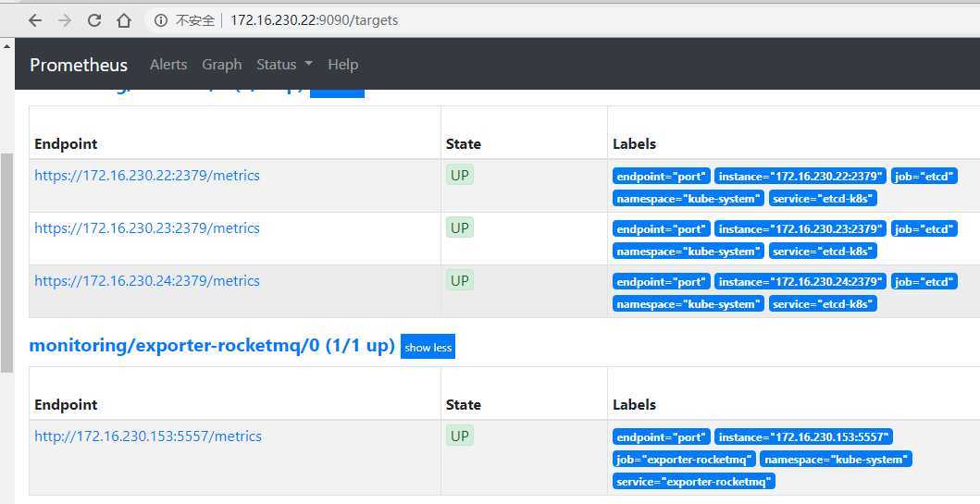Open endpoint 172.16.230.24:2379 metrics link

pos(147,281)
